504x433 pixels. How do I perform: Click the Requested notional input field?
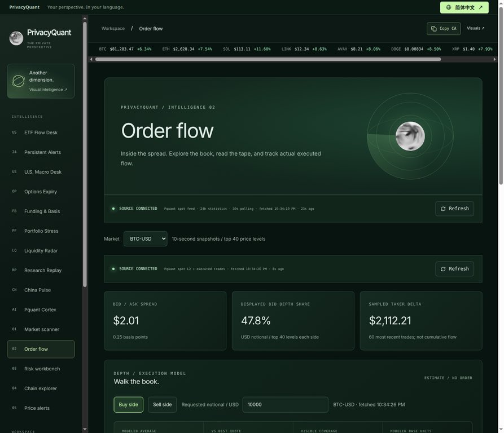coord(286,405)
